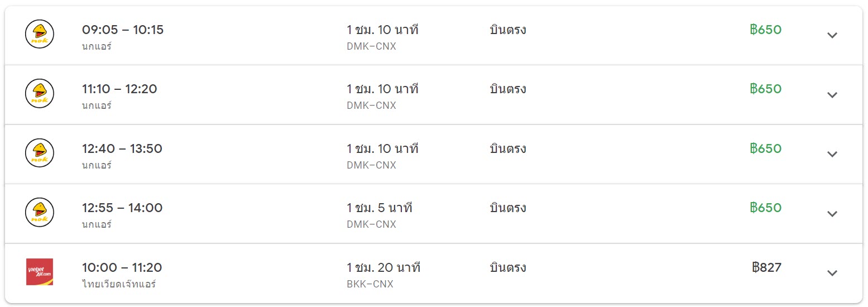
Task: Expand details for the 12:55 – 14:00 flight
Action: pyautogui.click(x=832, y=214)
